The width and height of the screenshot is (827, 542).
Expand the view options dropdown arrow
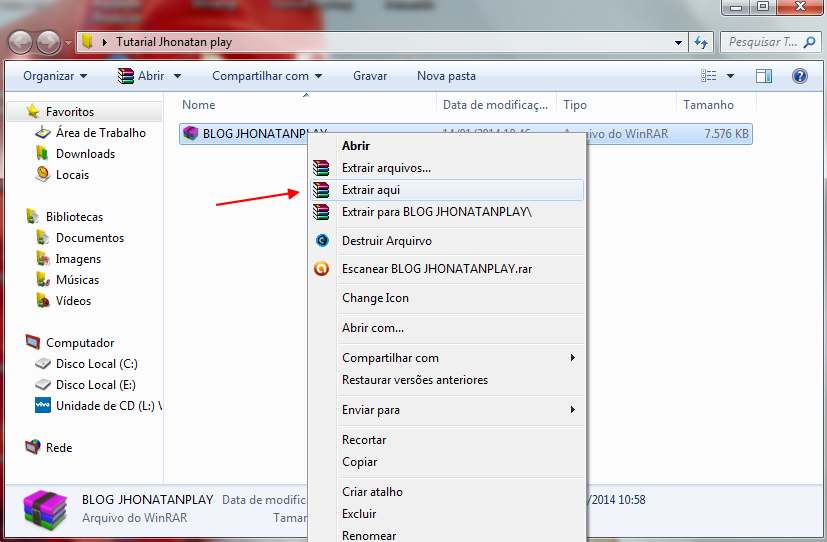click(x=730, y=76)
